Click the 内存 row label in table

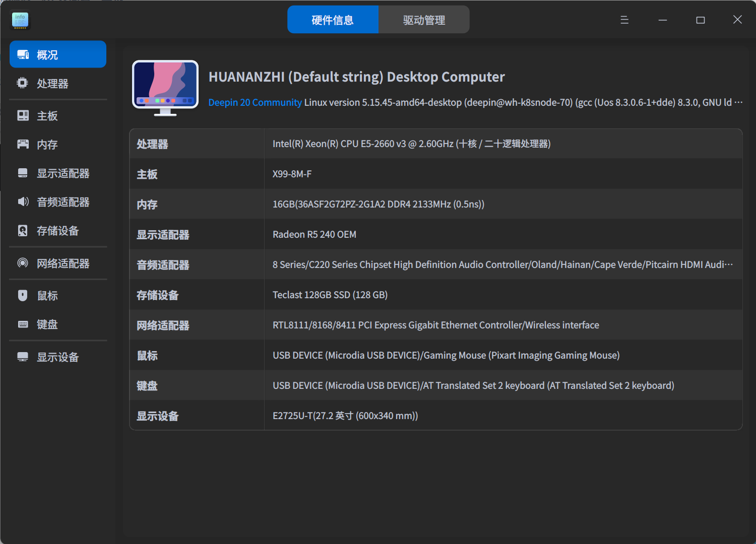[147, 205]
